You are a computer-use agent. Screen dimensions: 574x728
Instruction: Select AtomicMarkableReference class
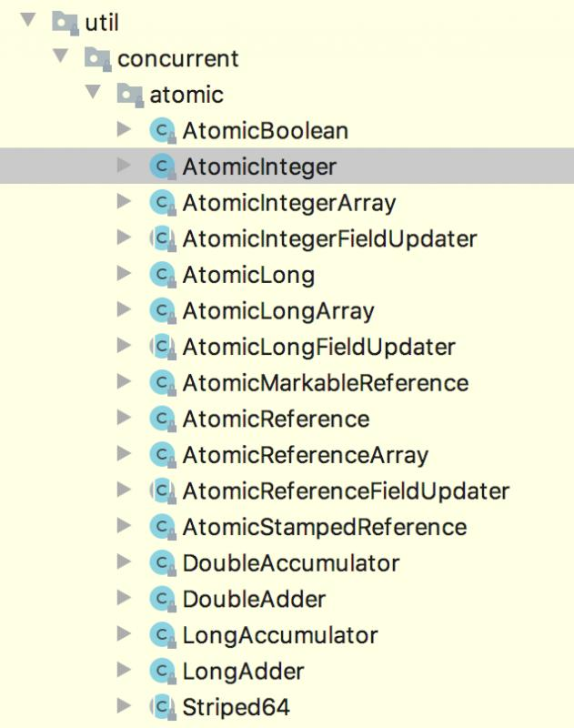point(326,383)
